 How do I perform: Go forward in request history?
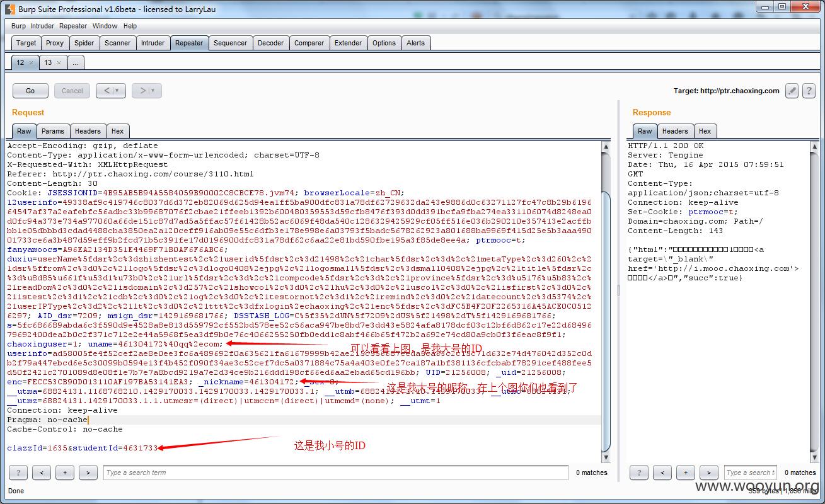tap(142, 91)
